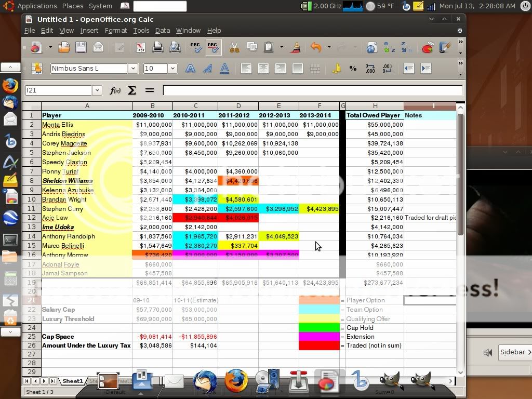Print the spreadsheet directly
This screenshot has width=532, height=399.
click(x=157, y=47)
